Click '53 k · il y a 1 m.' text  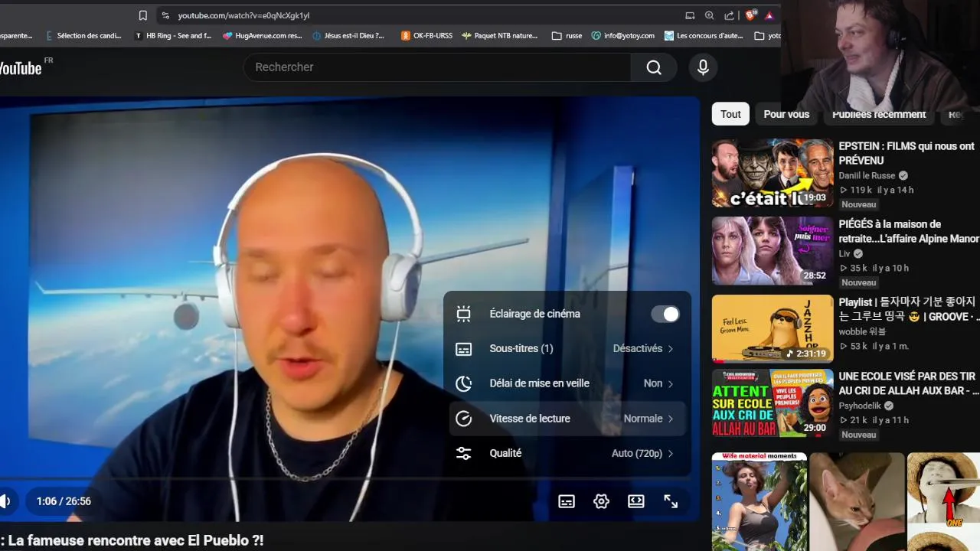[x=874, y=346]
